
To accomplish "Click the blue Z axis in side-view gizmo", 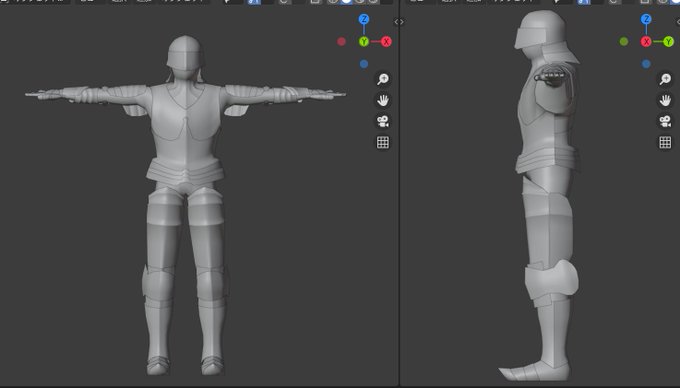I will coord(646,19).
